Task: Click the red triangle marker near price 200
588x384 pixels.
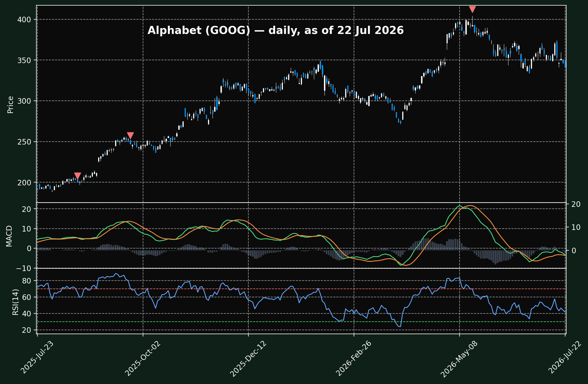Action: pyautogui.click(x=77, y=176)
